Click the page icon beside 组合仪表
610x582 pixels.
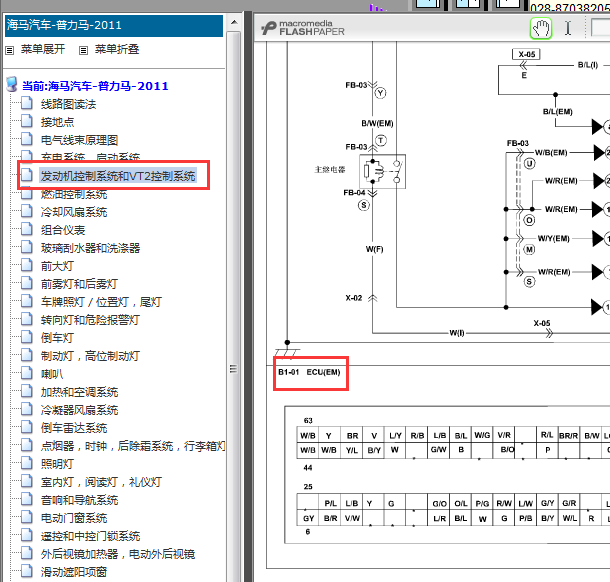pyautogui.click(x=26, y=229)
